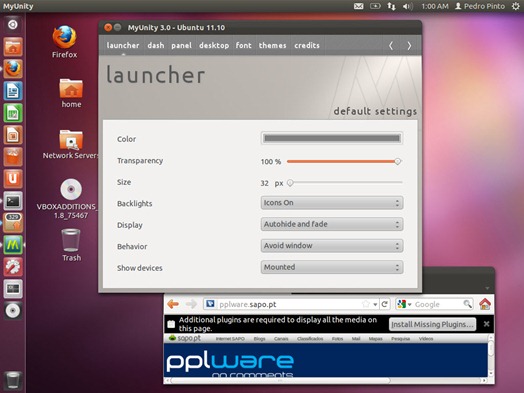This screenshot has width=524, height=393.
Task: Open the launcher Color picker swatch
Action: click(x=332, y=138)
